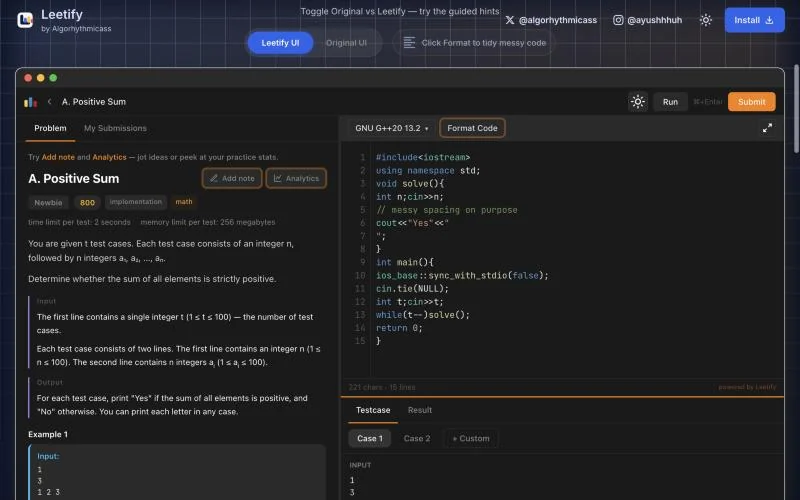Click the Example 1 input box
Screen dimensions: 800x500
177,472
